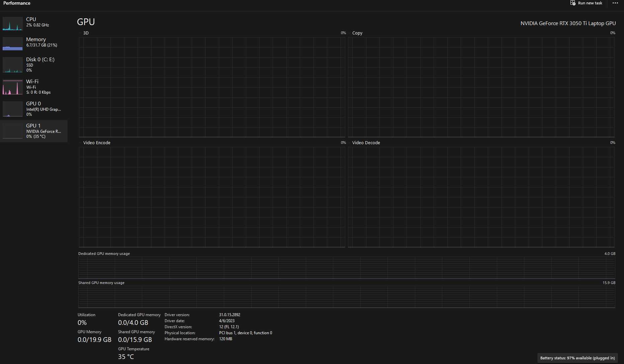Click hardware reserved memory 120 MB value
The image size is (624, 364).
(x=226, y=339)
